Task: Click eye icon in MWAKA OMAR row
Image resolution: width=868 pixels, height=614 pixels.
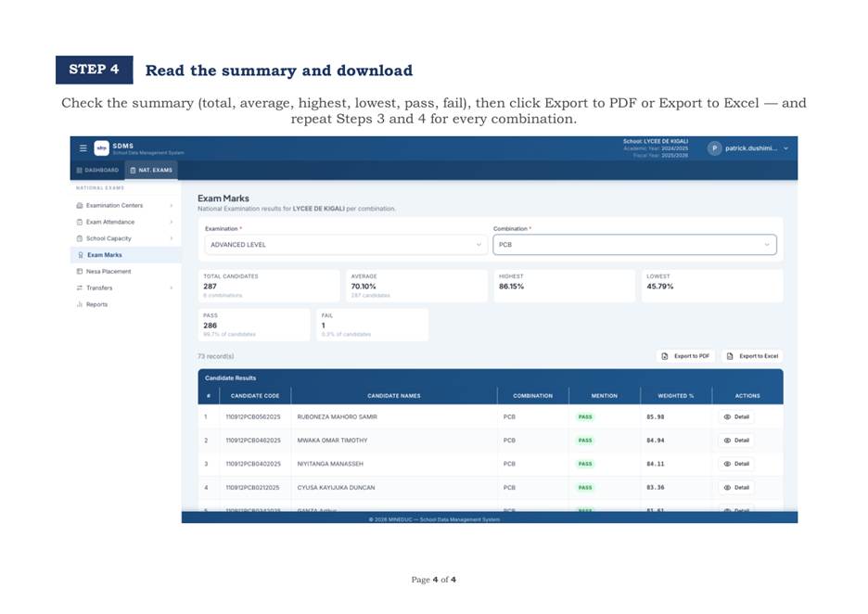Action: click(727, 441)
